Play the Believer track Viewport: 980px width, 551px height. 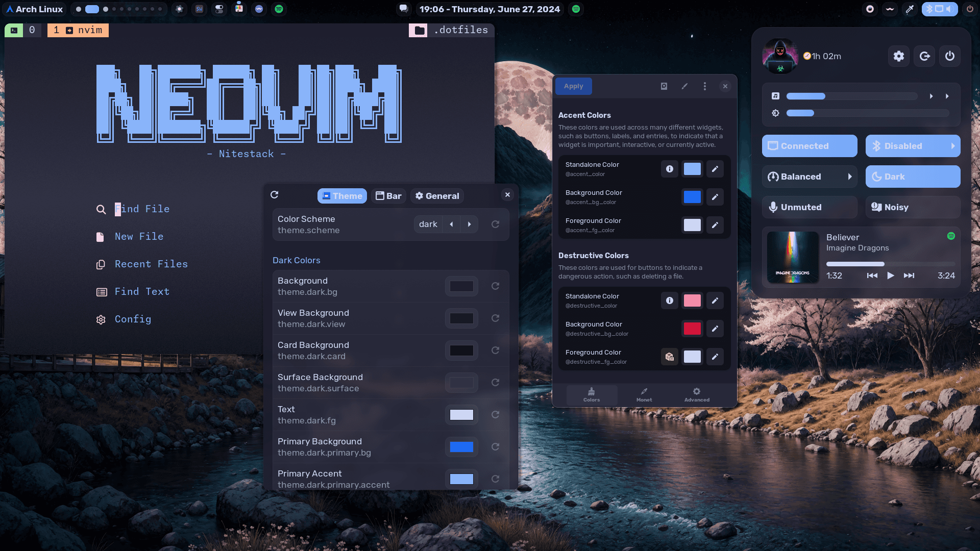pyautogui.click(x=891, y=275)
